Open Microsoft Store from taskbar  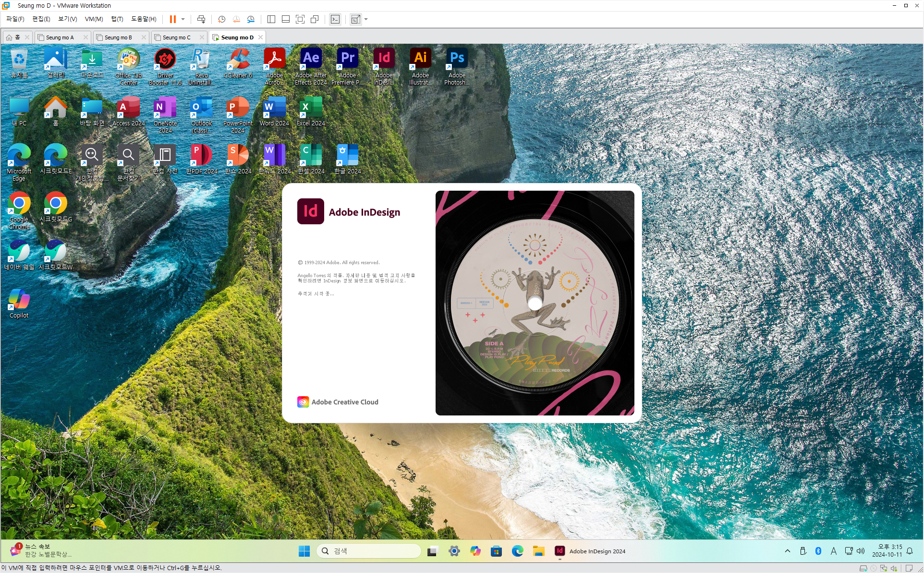[496, 551]
